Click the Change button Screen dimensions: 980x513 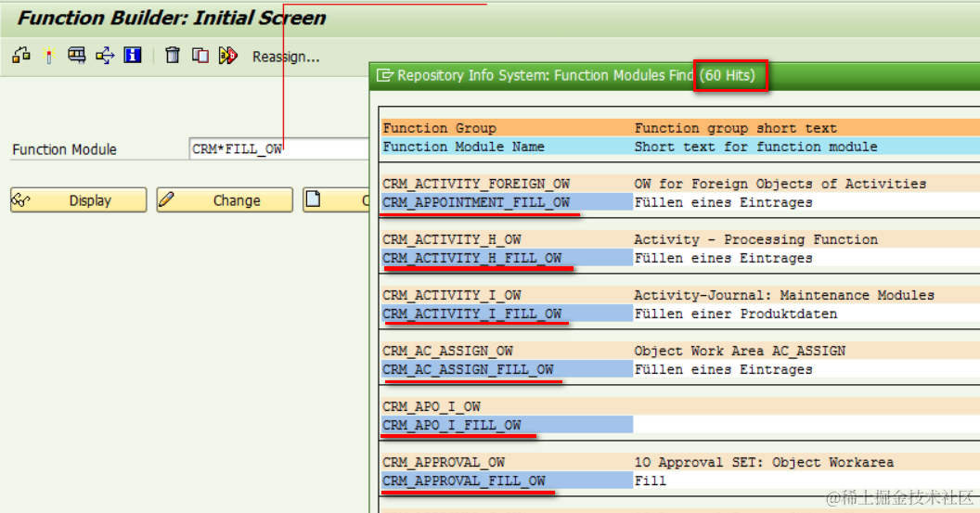click(225, 200)
